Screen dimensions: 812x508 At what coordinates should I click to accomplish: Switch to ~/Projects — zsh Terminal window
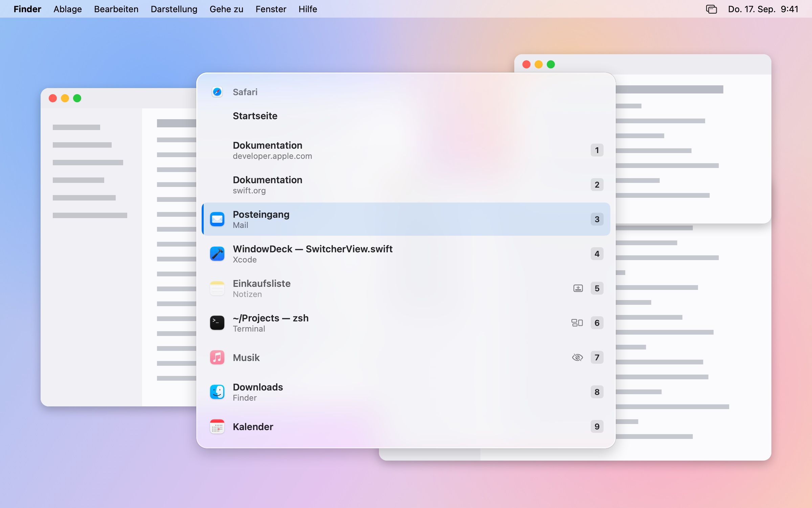tap(406, 323)
